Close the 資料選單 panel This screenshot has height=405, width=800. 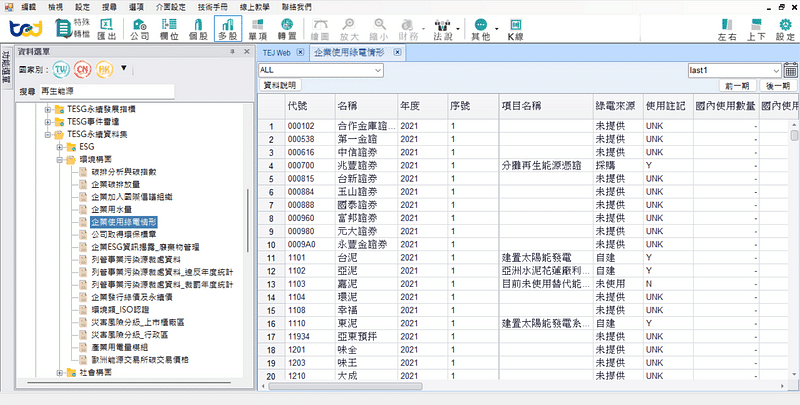tap(246, 52)
